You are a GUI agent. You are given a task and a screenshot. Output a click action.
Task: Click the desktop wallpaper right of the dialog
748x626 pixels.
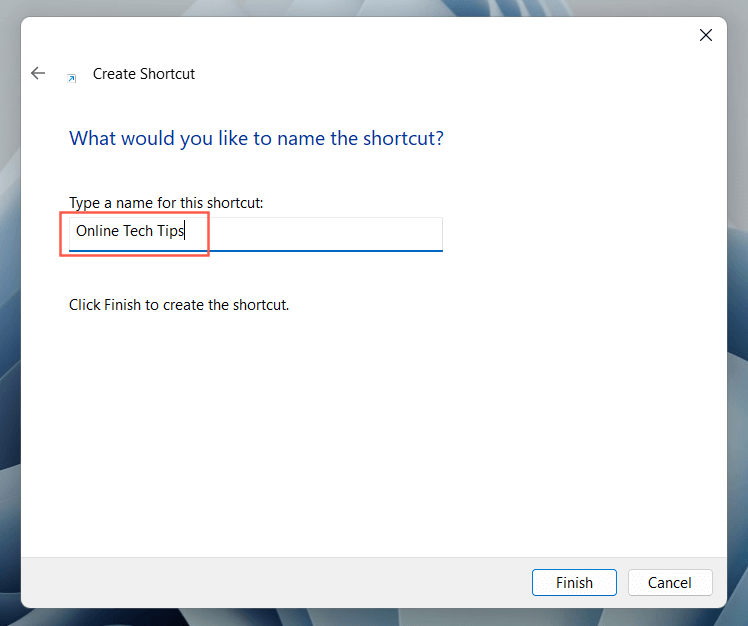737,300
